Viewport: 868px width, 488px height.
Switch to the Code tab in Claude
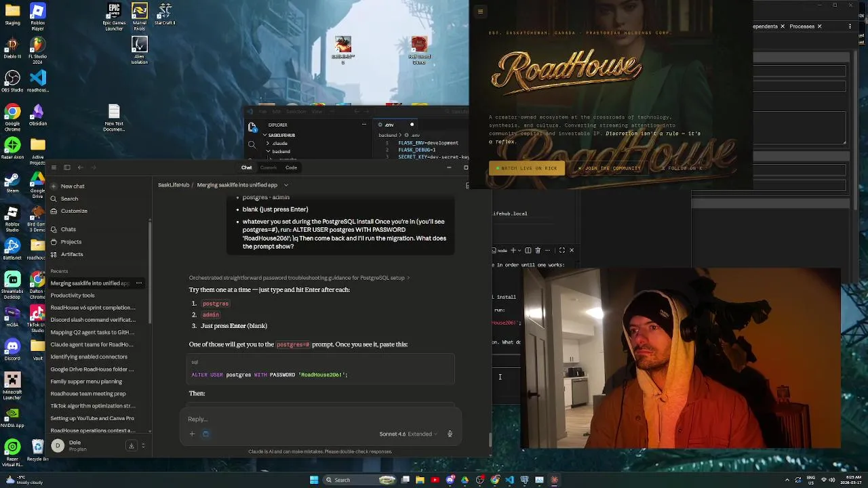(291, 167)
